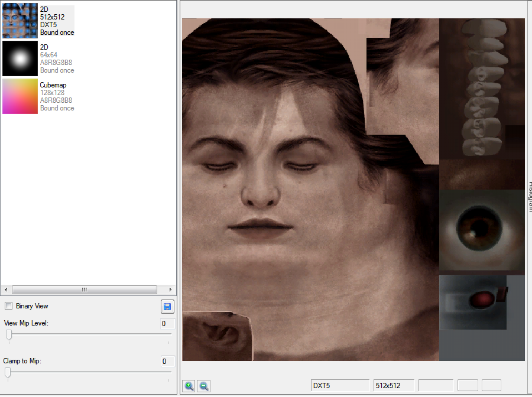
Task: Select the 128x128 Cubemap texture thumbnail
Action: tap(20, 96)
